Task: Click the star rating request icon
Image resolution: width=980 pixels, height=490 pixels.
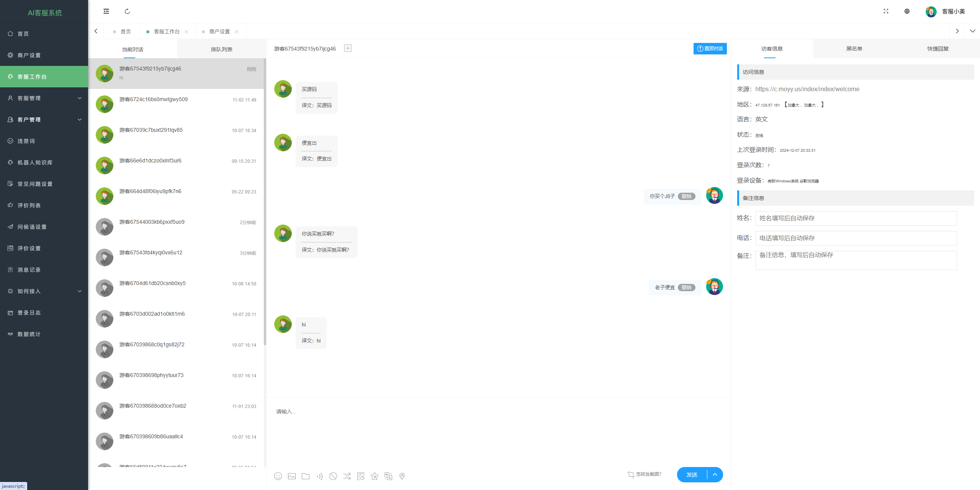Action: pos(375,476)
